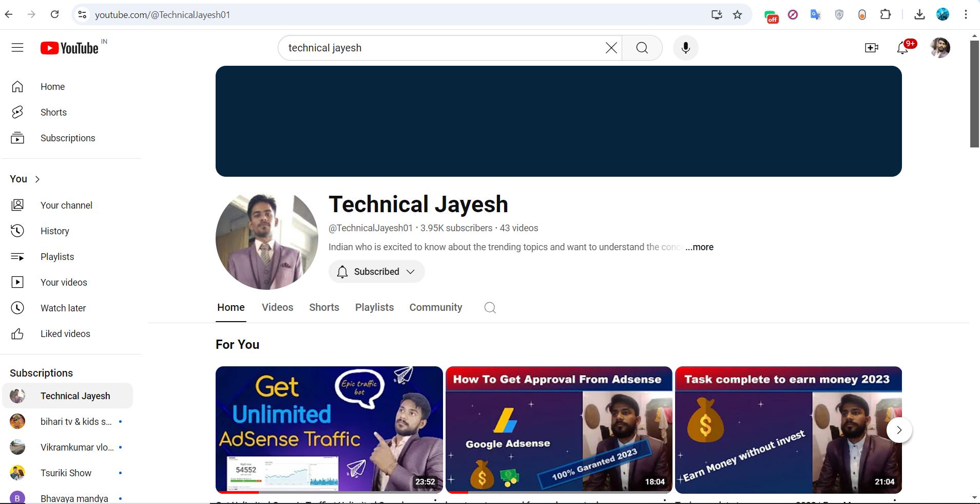Bookmark this page with star

(x=737, y=14)
